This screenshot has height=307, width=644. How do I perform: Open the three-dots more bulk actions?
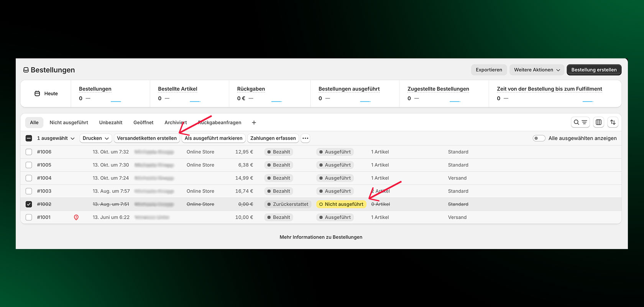pos(305,138)
